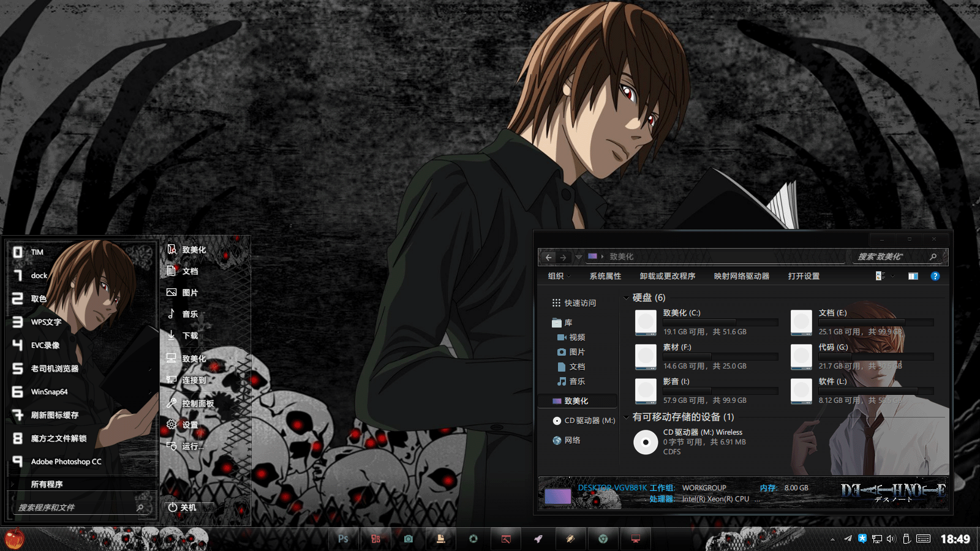Select the 素材 (F:) drive
The image size is (980, 551).
click(x=706, y=357)
